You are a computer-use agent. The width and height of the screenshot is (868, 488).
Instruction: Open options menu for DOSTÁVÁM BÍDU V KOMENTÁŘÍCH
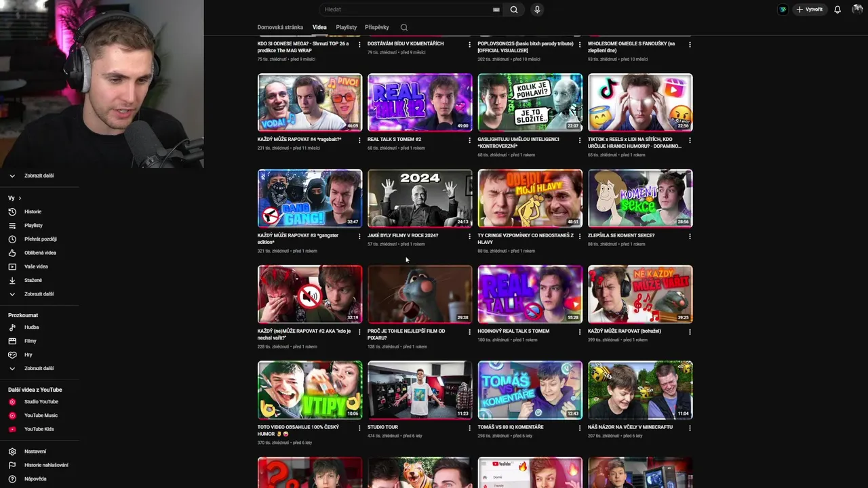[x=469, y=45]
